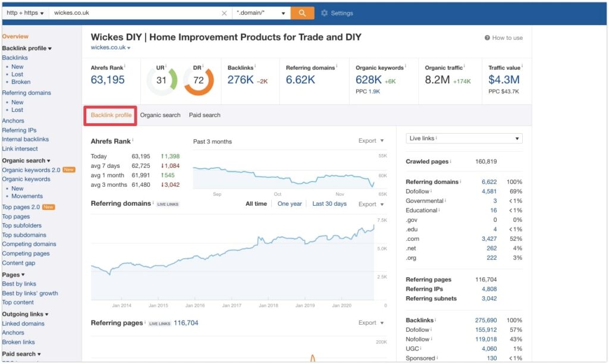Viewport: 609px width, 364px height.
Task: Switch to the Organic search tab
Action: click(160, 115)
